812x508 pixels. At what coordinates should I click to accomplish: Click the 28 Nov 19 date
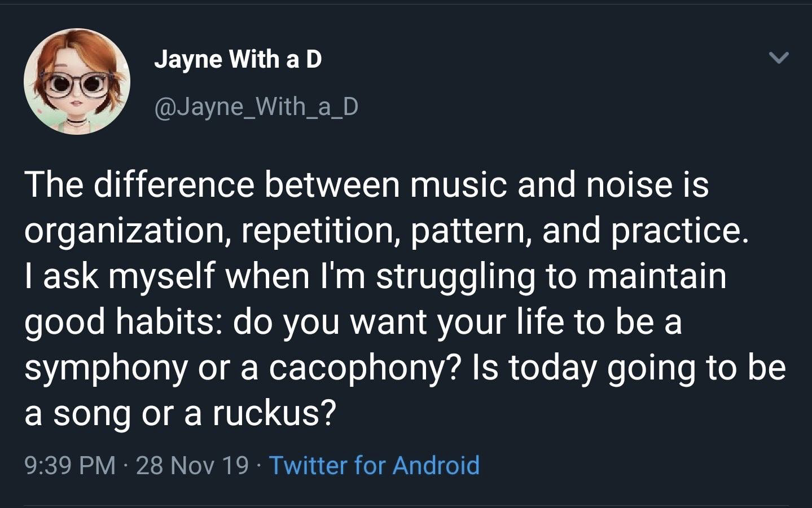coord(192,465)
